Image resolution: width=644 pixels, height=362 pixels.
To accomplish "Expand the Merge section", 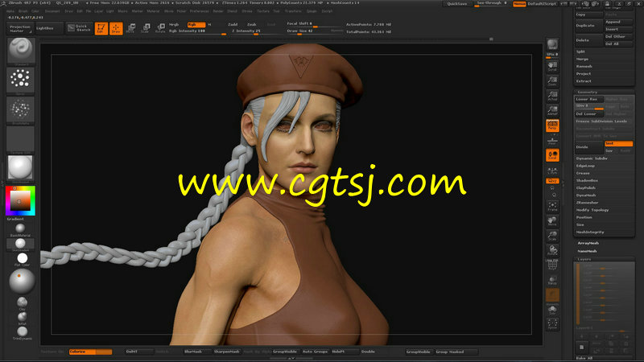I will [x=582, y=59].
